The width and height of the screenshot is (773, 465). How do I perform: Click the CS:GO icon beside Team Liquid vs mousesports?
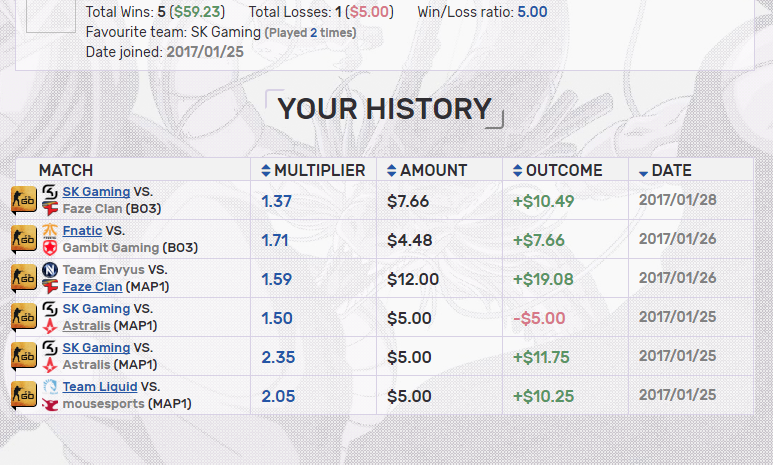pyautogui.click(x=24, y=394)
